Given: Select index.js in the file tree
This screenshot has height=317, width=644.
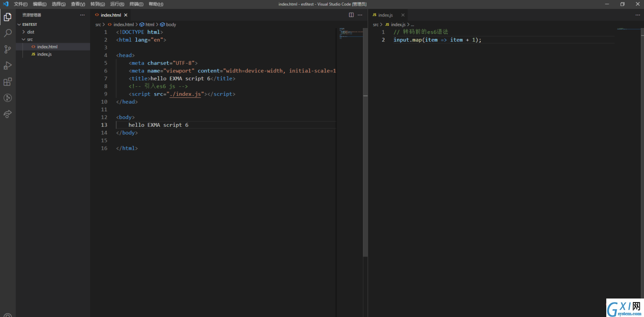Looking at the screenshot, I should pyautogui.click(x=53, y=54).
